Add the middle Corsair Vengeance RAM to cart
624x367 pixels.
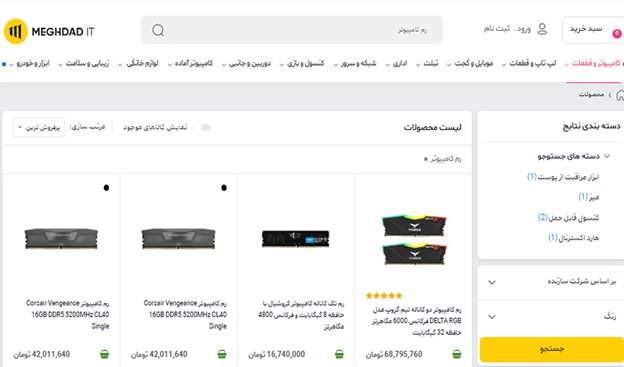click(x=222, y=354)
